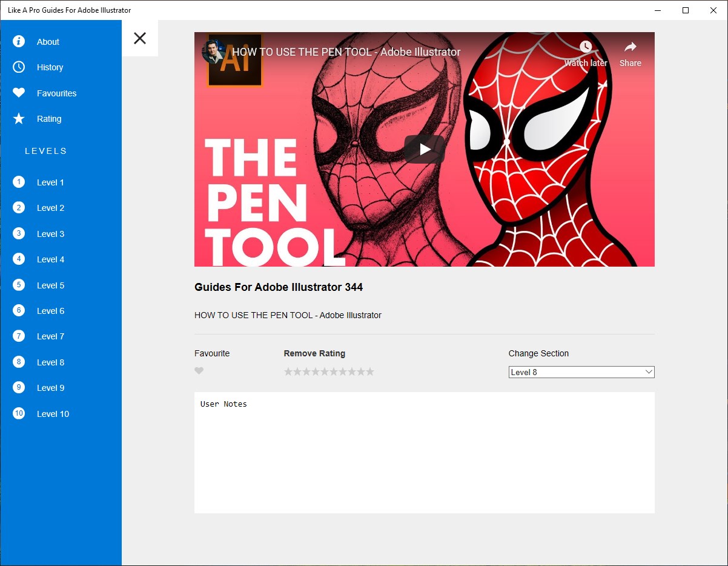The height and width of the screenshot is (566, 728).
Task: Toggle the Favourite heart for this guide
Action: click(199, 371)
